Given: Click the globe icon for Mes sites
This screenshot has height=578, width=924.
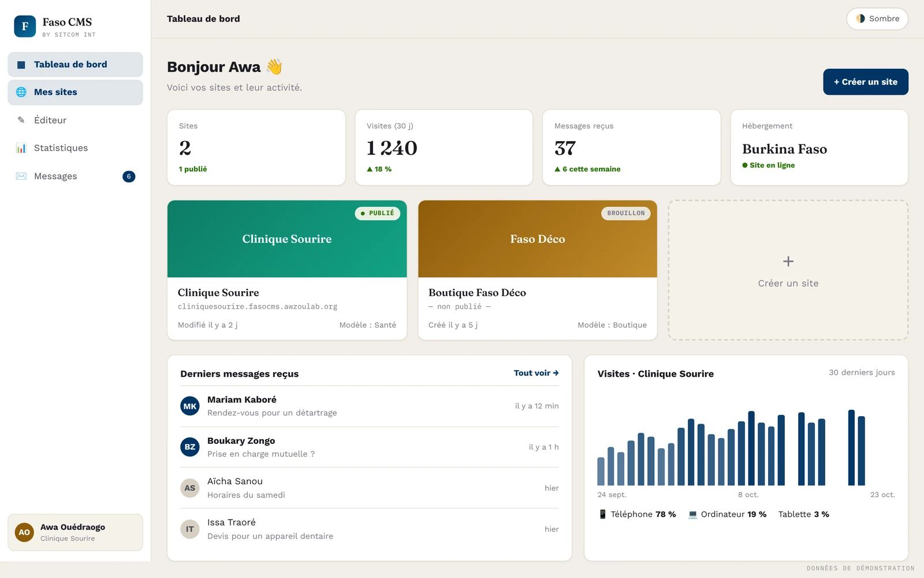Looking at the screenshot, I should (x=21, y=92).
